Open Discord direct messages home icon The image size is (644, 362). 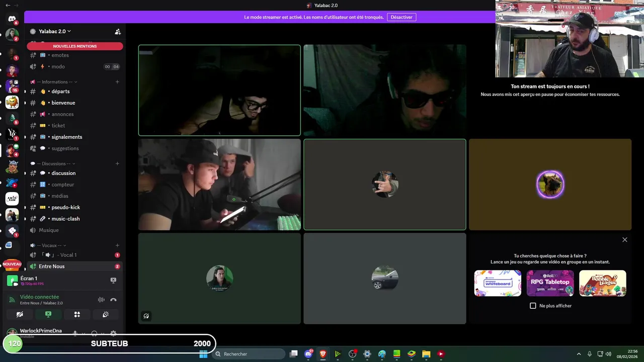pyautogui.click(x=12, y=19)
